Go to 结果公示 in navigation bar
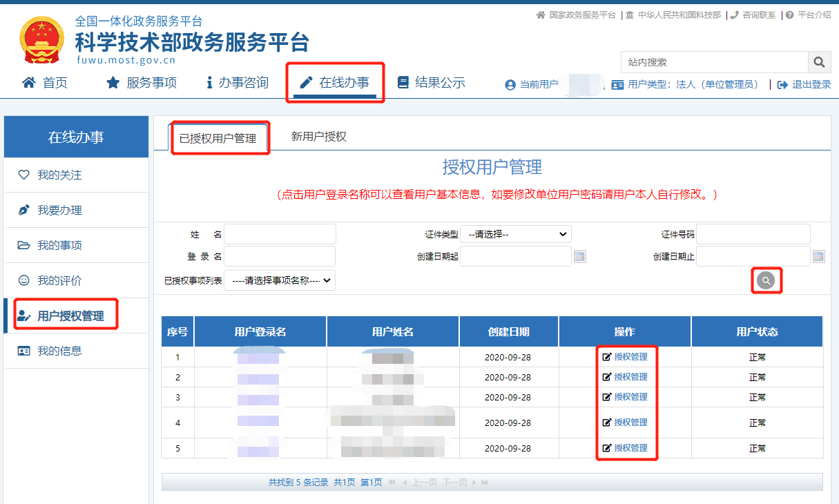 (431, 83)
